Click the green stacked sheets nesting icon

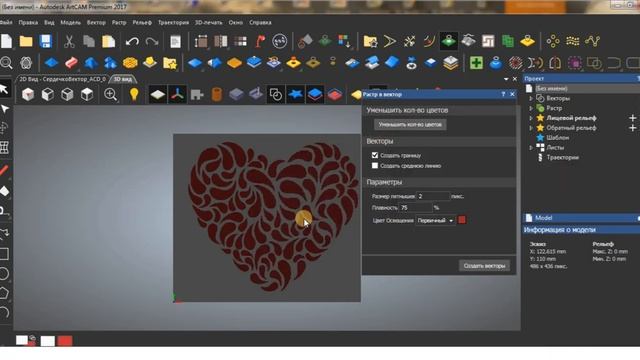point(508,41)
